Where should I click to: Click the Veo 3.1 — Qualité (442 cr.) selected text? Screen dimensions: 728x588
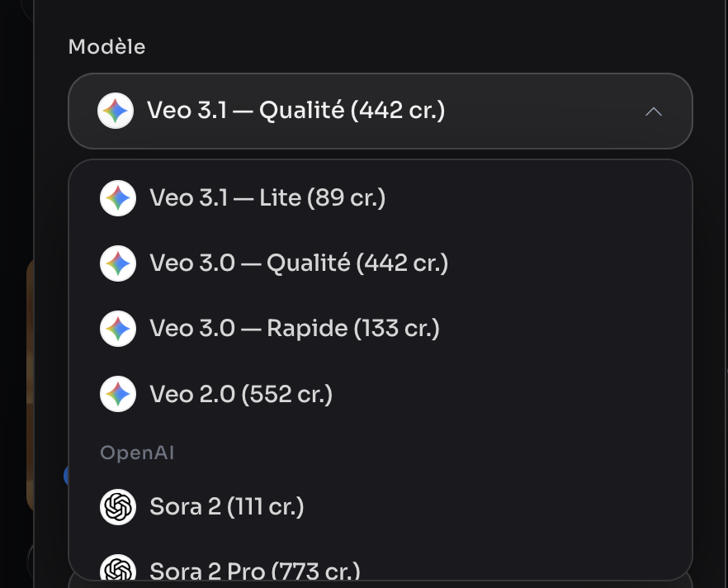tap(296, 111)
